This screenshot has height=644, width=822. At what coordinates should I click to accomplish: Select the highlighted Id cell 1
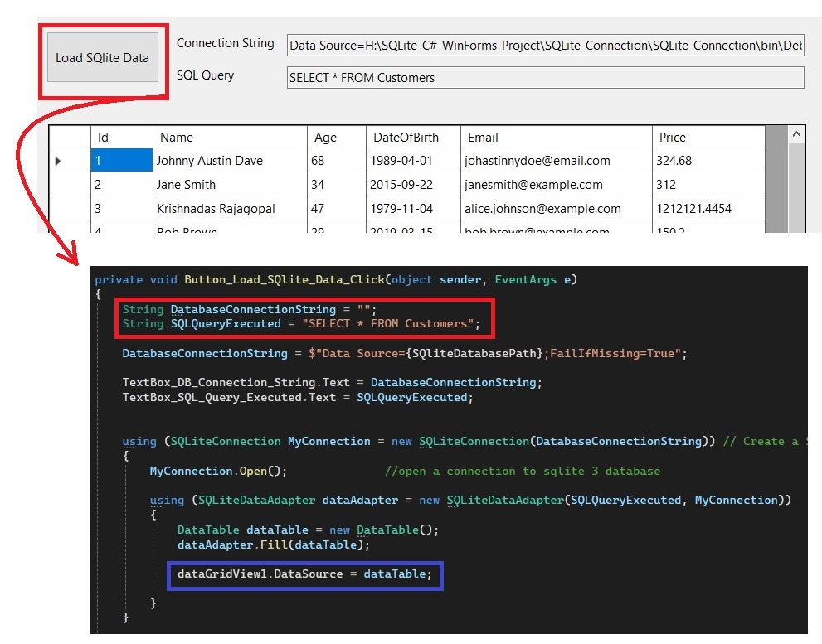tap(122, 161)
